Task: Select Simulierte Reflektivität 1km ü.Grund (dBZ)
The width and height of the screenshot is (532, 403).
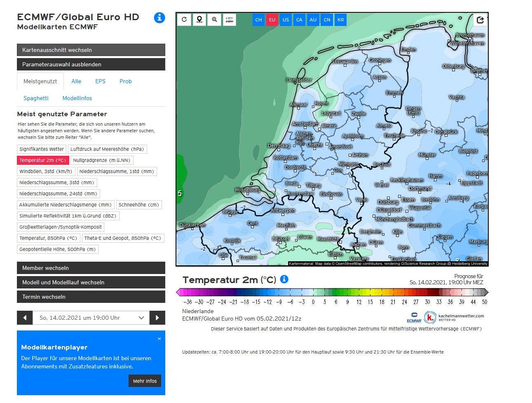Action: pyautogui.click(x=68, y=216)
